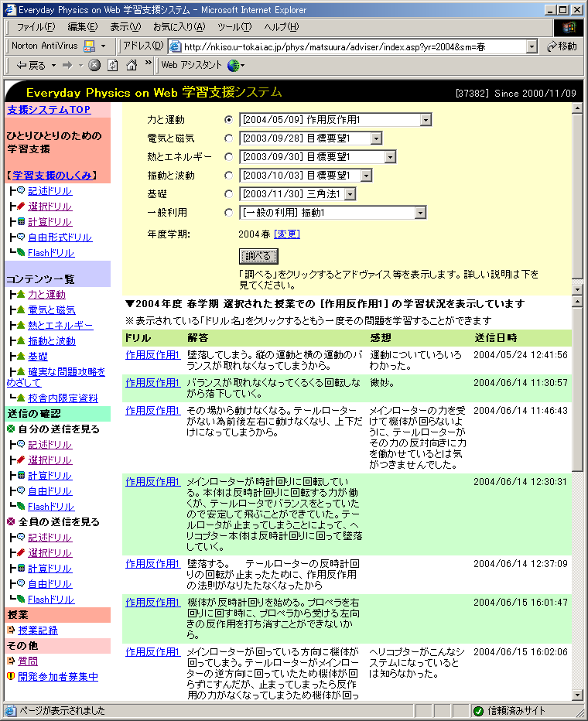This screenshot has height=721, width=588.
Task: Click the tree icon next to 力と運動
Action: pos(21,294)
